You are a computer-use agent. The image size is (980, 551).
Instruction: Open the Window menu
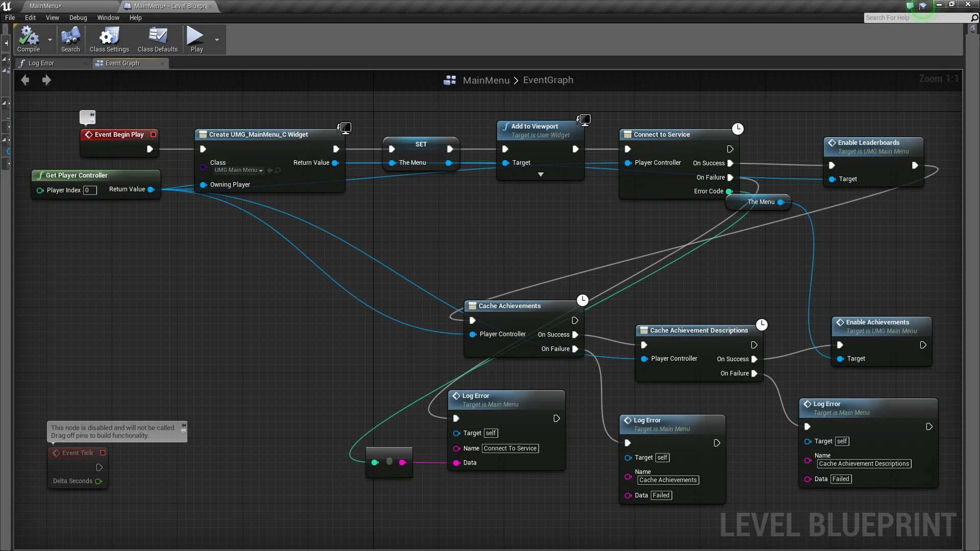coord(108,17)
